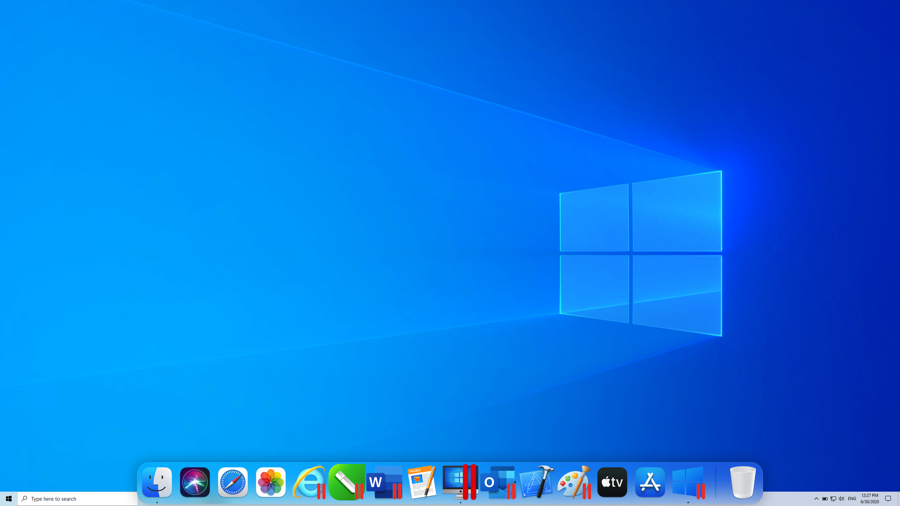Open the taskbar clock and date
Viewport: 900px width, 506px height.
click(x=869, y=498)
